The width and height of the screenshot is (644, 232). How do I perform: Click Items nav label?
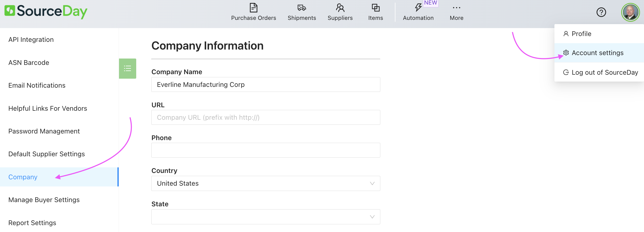tap(376, 18)
